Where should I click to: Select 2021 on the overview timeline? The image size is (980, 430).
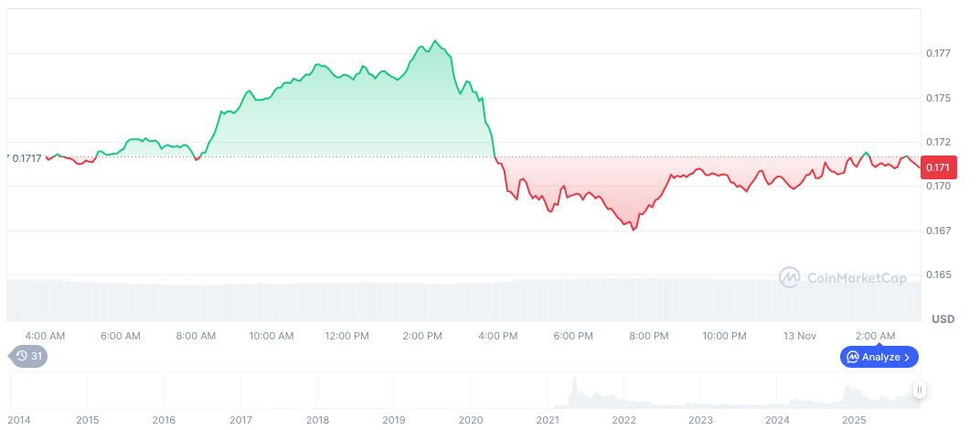[x=548, y=420]
